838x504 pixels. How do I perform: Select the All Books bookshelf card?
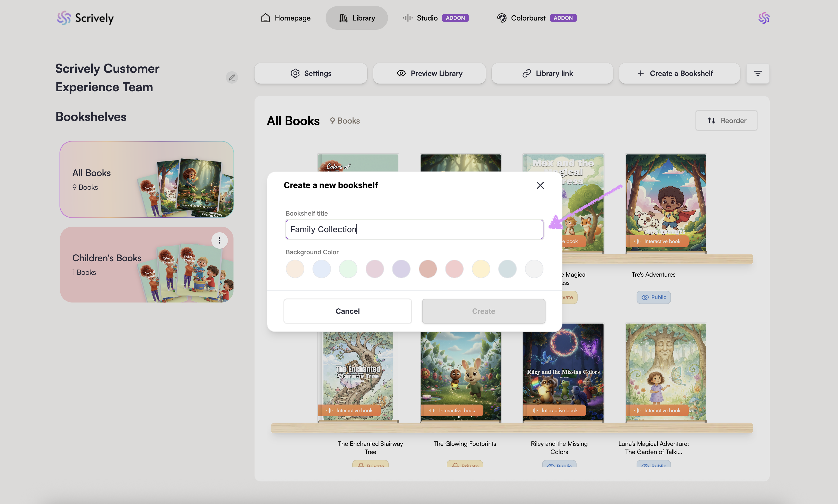147,179
